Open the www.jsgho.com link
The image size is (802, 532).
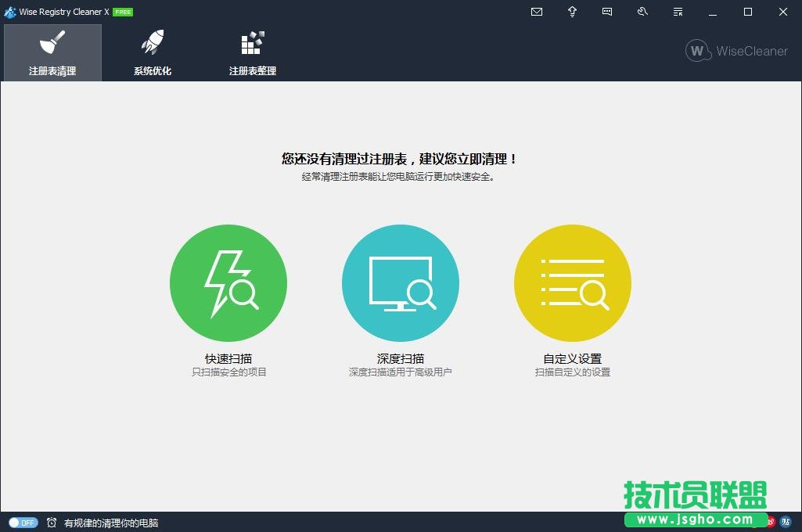point(695,518)
